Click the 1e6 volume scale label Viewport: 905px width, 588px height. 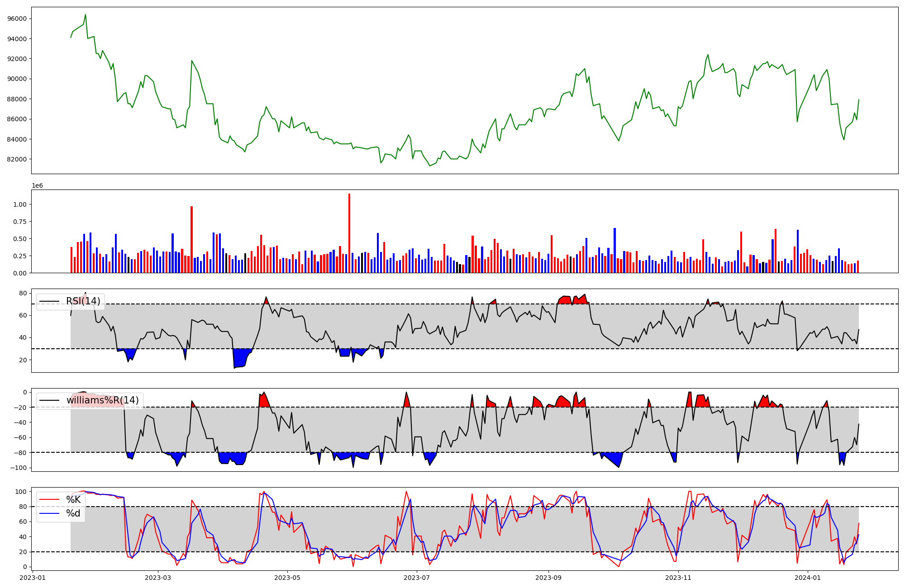pyautogui.click(x=37, y=186)
